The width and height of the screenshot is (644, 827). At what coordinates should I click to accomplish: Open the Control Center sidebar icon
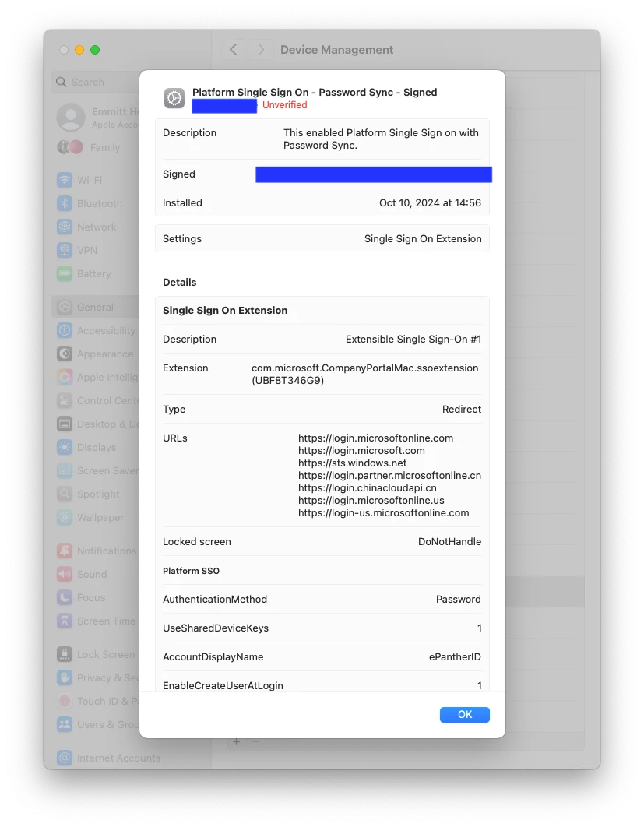coord(65,400)
